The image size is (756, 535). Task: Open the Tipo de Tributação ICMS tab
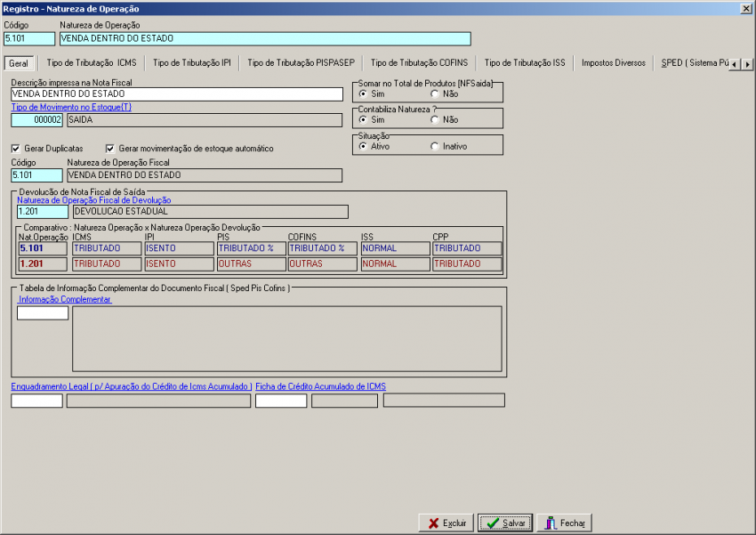[92, 62]
